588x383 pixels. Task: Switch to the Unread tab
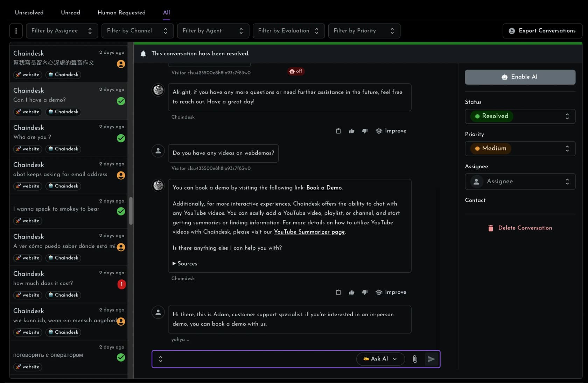(71, 13)
